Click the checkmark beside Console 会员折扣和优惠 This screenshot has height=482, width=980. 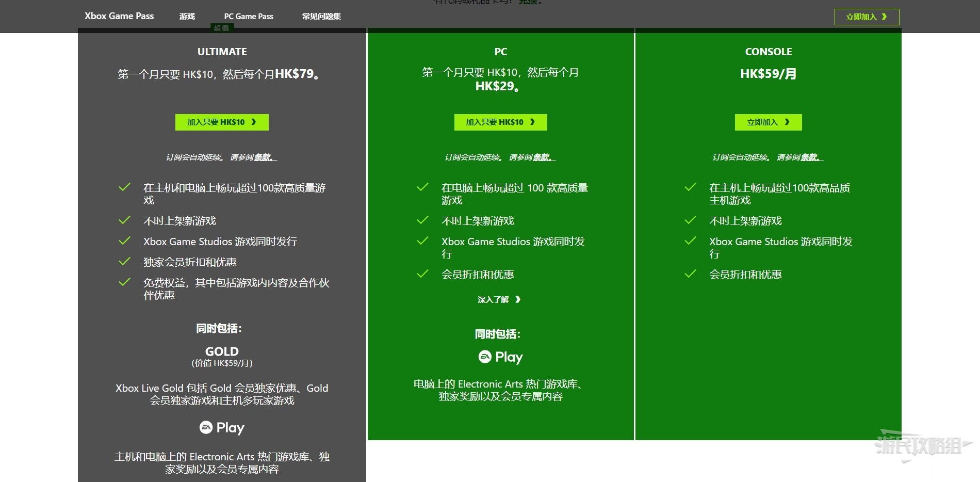(690, 274)
